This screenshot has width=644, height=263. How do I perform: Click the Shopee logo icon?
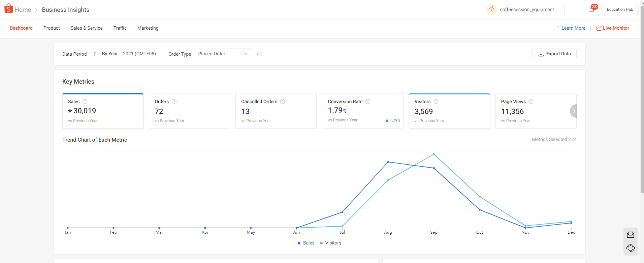tap(9, 9)
